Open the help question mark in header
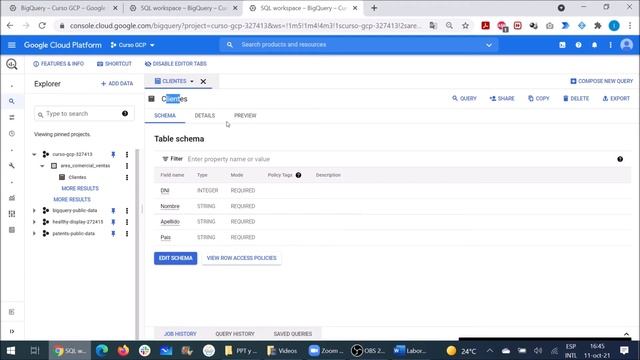640x360 pixels. point(578,45)
